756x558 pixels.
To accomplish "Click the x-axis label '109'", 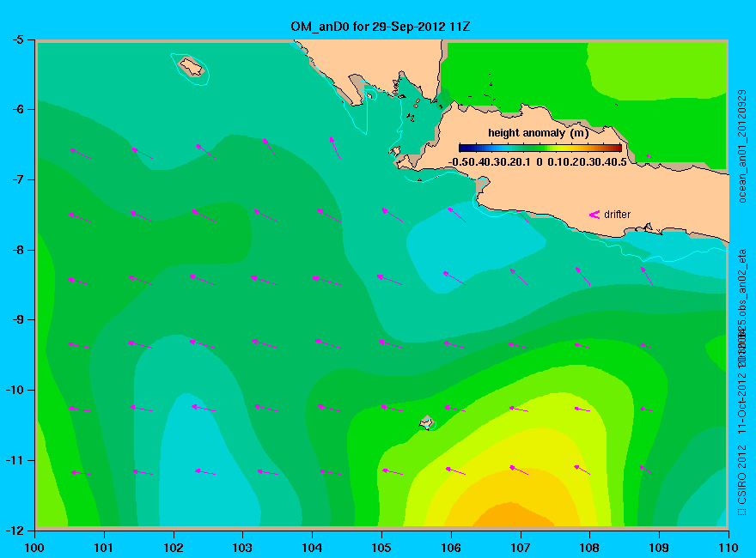I will (x=659, y=548).
